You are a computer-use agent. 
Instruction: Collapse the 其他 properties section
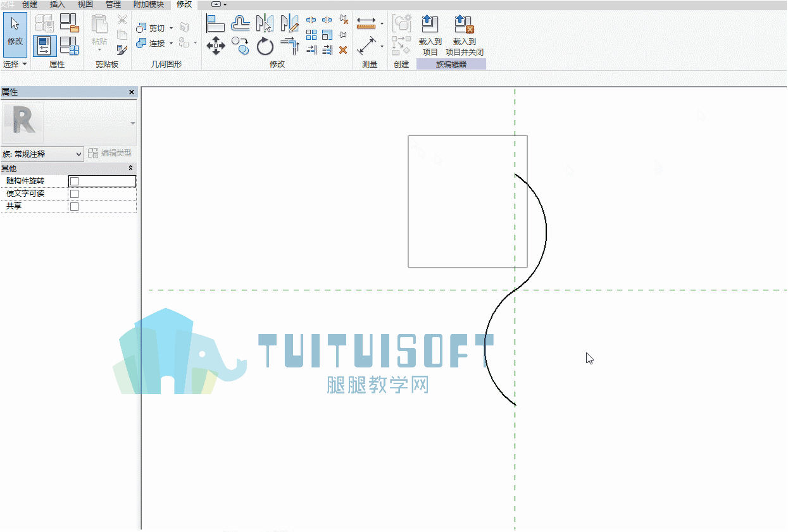(x=131, y=168)
